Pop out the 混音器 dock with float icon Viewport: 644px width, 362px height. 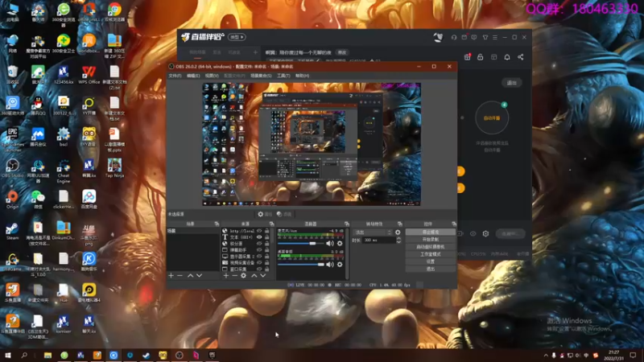[347, 224]
